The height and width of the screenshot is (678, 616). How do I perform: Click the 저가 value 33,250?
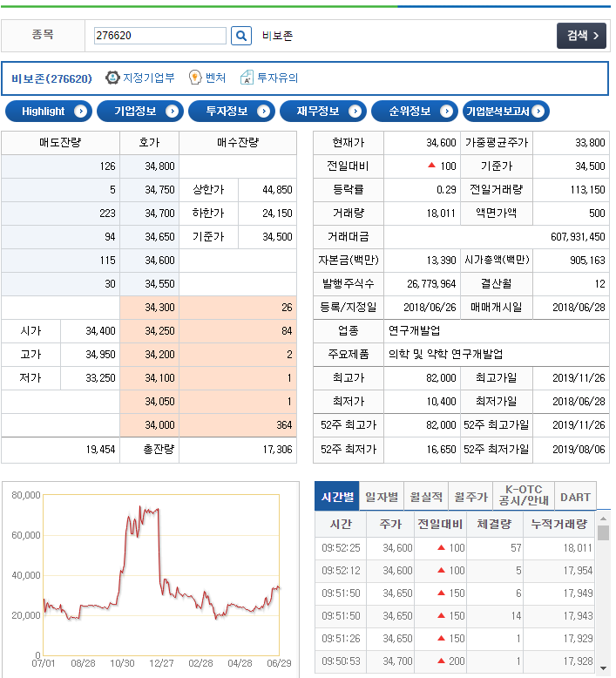(x=100, y=378)
